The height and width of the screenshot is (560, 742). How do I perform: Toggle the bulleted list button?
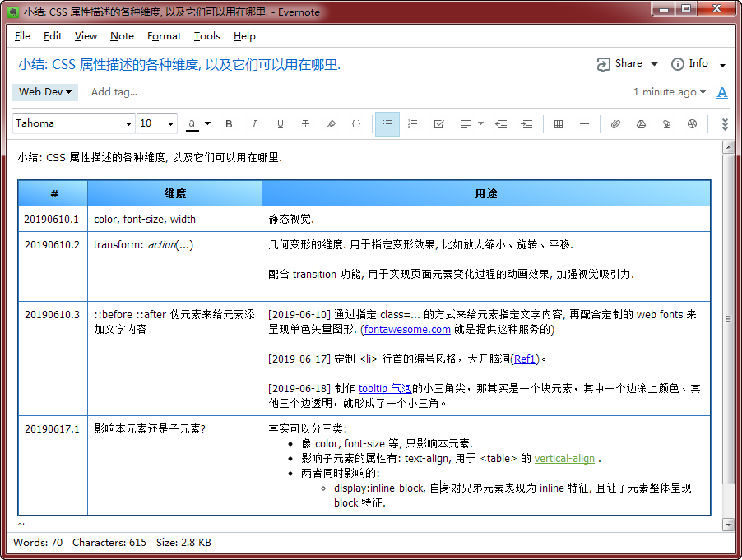pyautogui.click(x=387, y=124)
